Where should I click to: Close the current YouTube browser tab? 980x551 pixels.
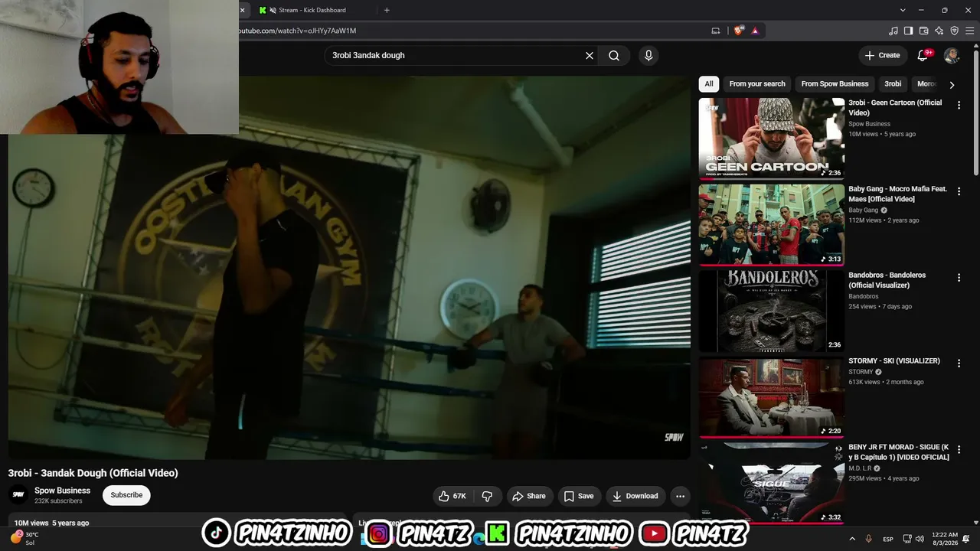(242, 10)
